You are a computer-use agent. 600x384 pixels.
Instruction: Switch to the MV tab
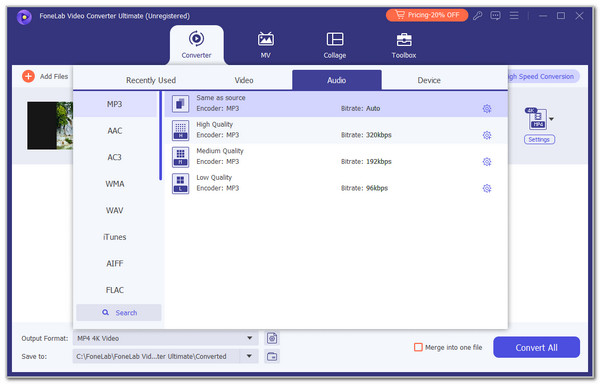point(266,44)
